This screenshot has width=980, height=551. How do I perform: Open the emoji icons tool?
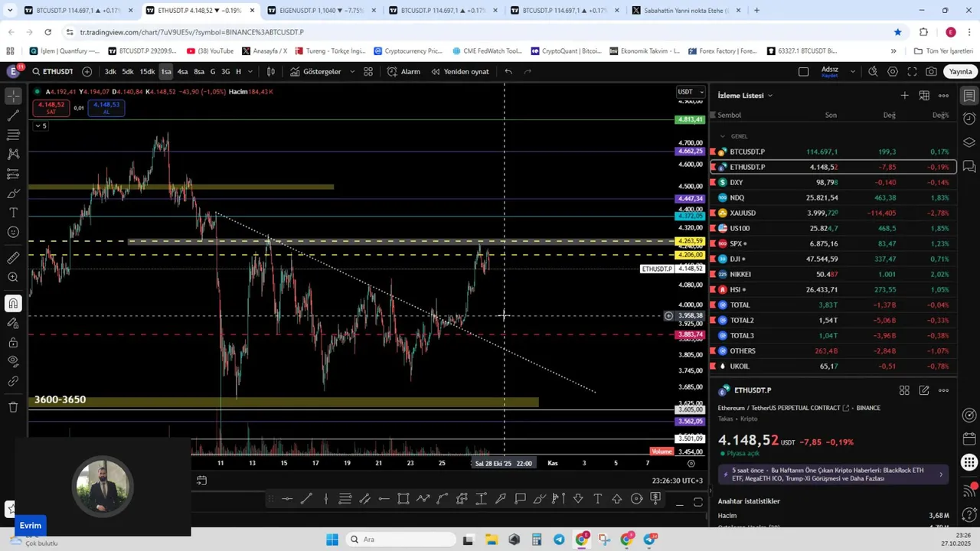click(x=13, y=232)
